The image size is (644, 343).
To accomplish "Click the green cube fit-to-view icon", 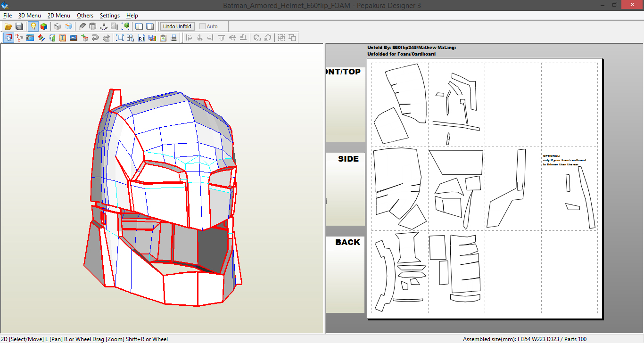I will click(x=126, y=26).
